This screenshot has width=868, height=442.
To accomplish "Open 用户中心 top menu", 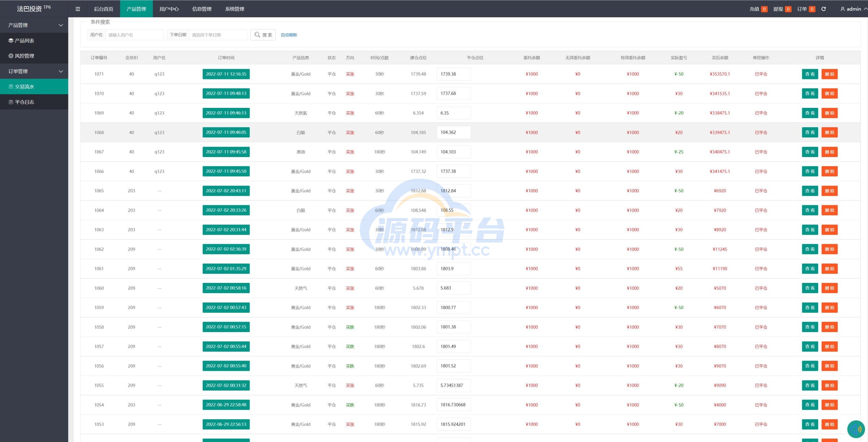I will 169,9.
